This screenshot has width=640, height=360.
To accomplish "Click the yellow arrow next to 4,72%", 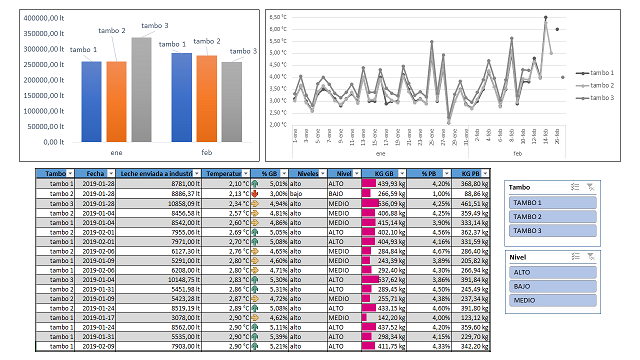I will tap(255, 298).
